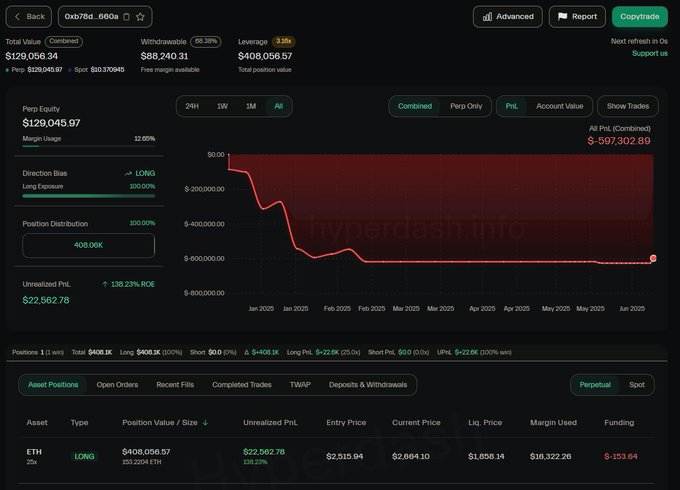The height and width of the screenshot is (490, 680).
Task: Favorite this wallet with the star icon
Action: (x=140, y=17)
